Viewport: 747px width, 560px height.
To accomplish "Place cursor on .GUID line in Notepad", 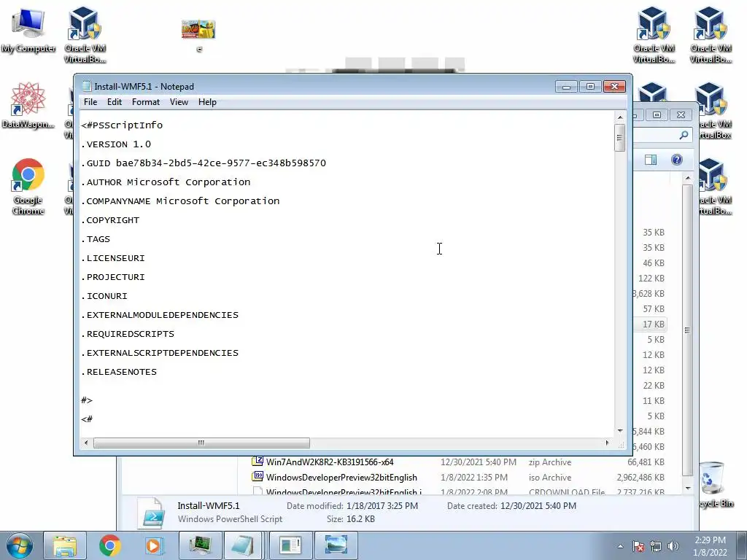I will [x=204, y=163].
